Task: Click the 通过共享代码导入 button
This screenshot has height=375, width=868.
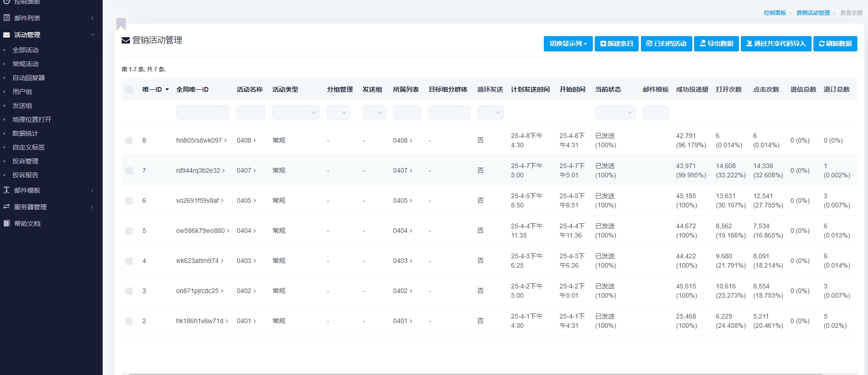Action: tap(776, 44)
